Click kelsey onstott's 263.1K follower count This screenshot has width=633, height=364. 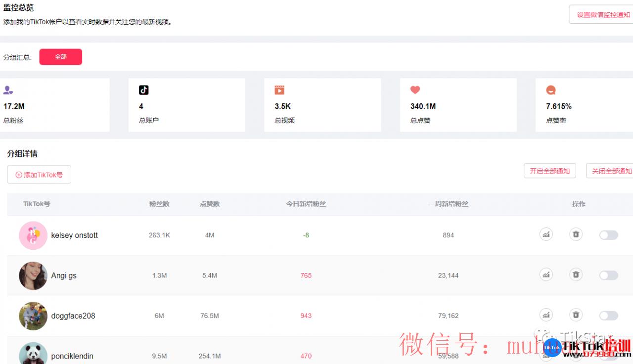pos(159,235)
